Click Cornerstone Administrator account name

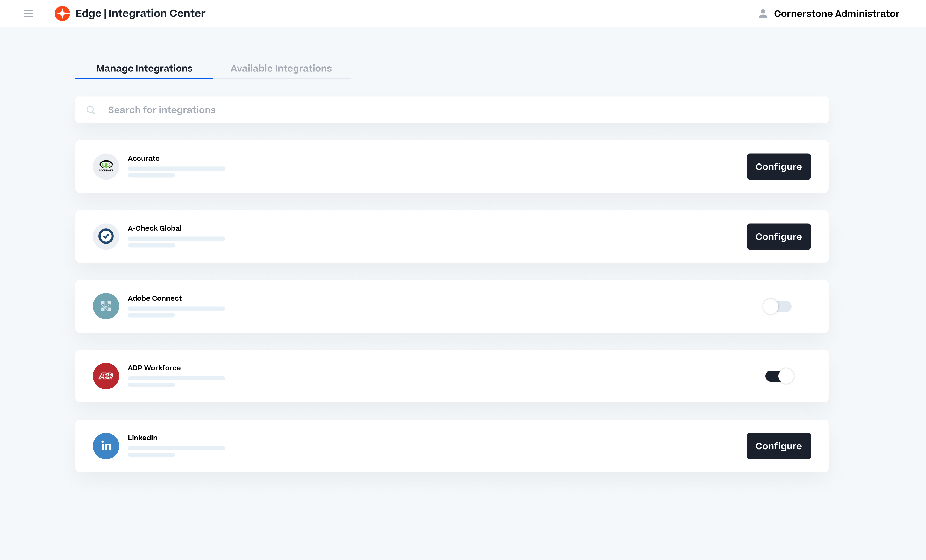coord(837,14)
